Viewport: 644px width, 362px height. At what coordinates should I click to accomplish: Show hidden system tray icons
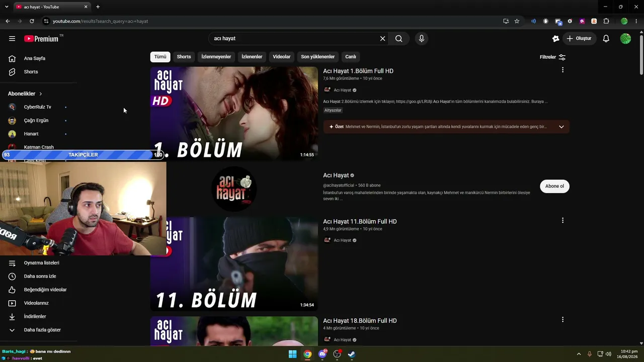(x=579, y=354)
